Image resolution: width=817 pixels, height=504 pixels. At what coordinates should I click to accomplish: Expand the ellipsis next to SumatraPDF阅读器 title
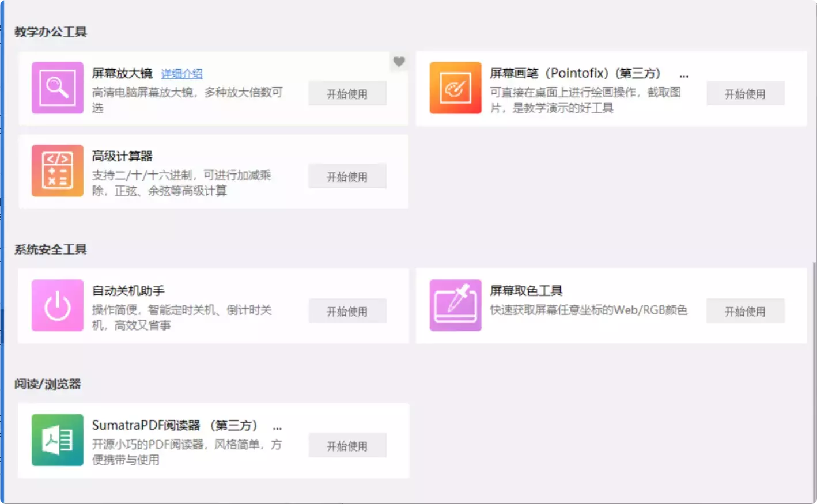[x=277, y=427]
